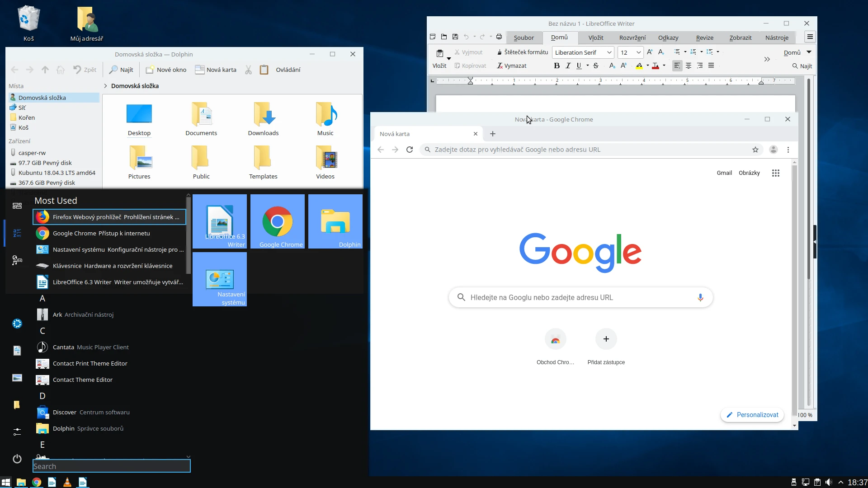This screenshot has width=868, height=488.
Task: Apply italic formatting in Writer
Action: 568,66
